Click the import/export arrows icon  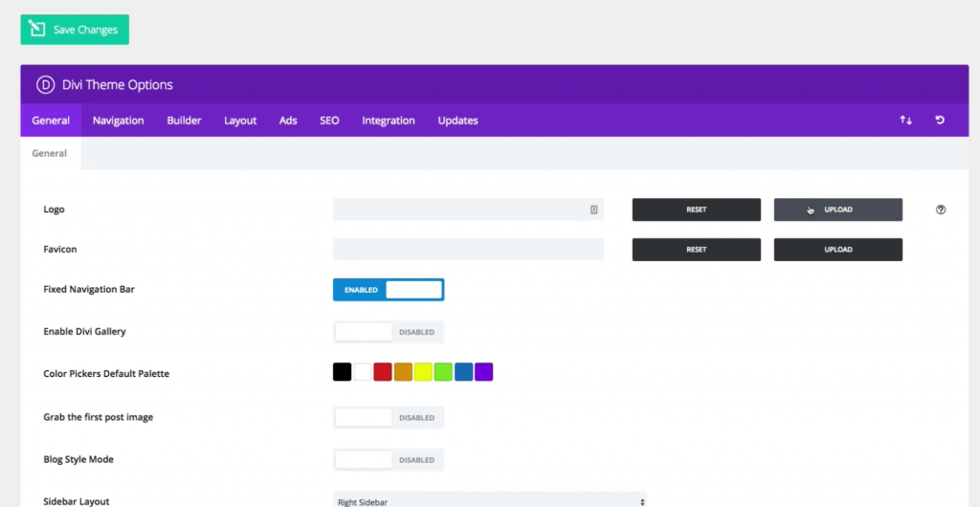(905, 120)
